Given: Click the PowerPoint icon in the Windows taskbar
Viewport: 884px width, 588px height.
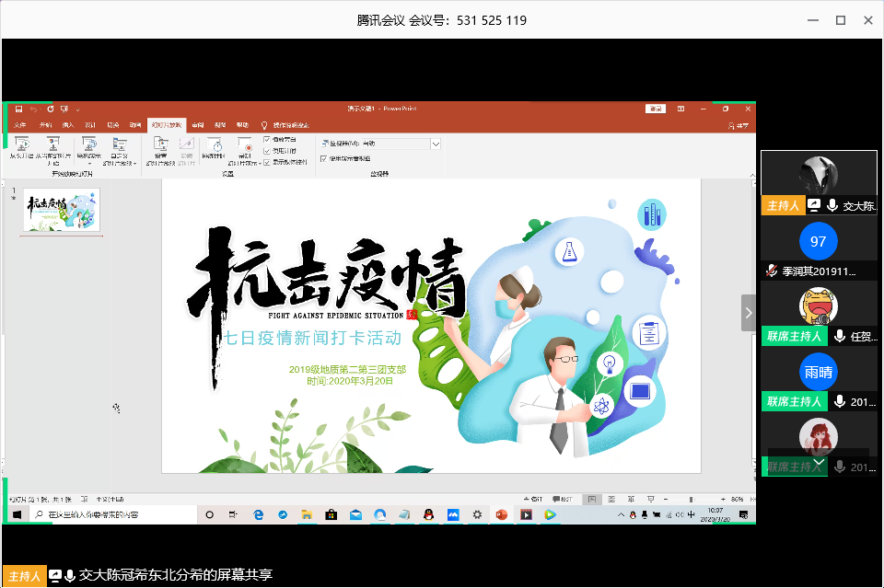Looking at the screenshot, I should point(502,514).
